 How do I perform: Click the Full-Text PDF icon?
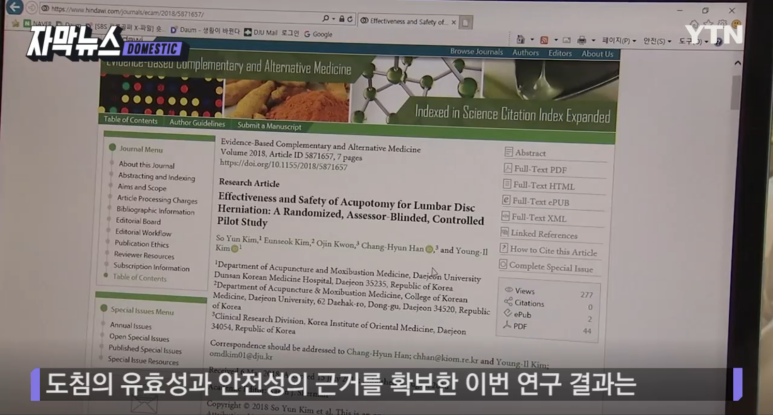coord(507,169)
